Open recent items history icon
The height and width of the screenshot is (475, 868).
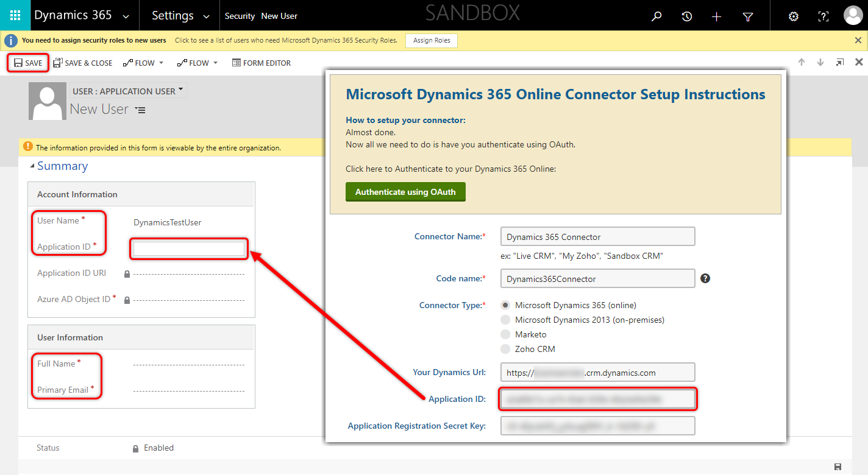tap(687, 16)
